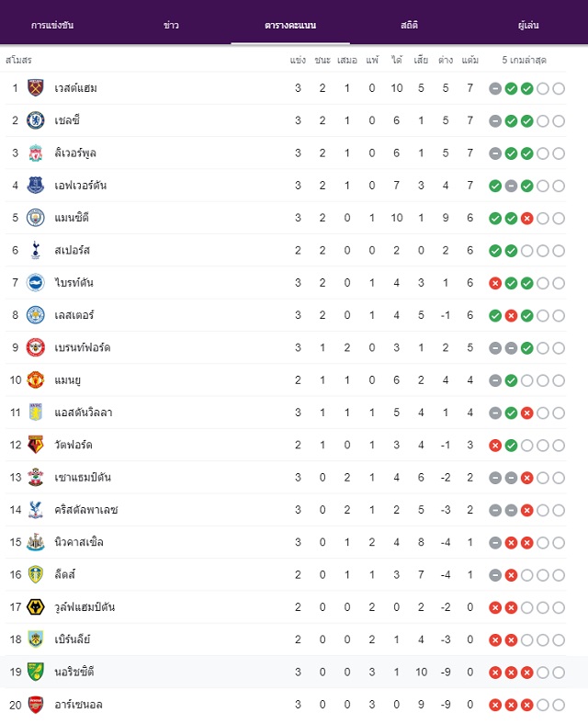Select the Manchester United crest
This screenshot has width=588, height=724.
click(x=36, y=379)
